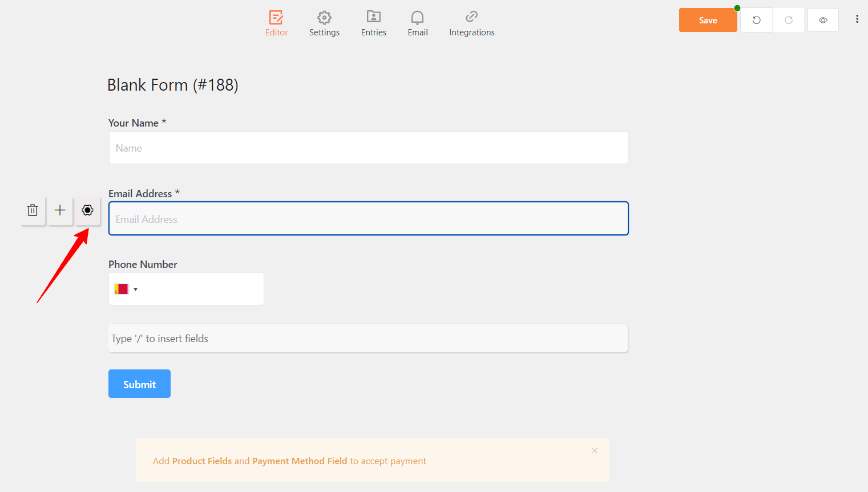This screenshot has height=492, width=868.
Task: Select the Editor tab
Action: (x=276, y=23)
